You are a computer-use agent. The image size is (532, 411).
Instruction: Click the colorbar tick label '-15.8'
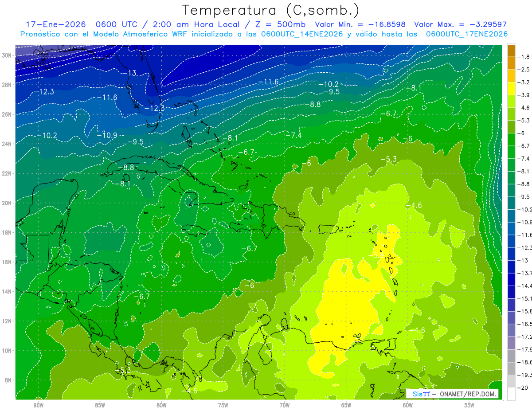(x=526, y=311)
